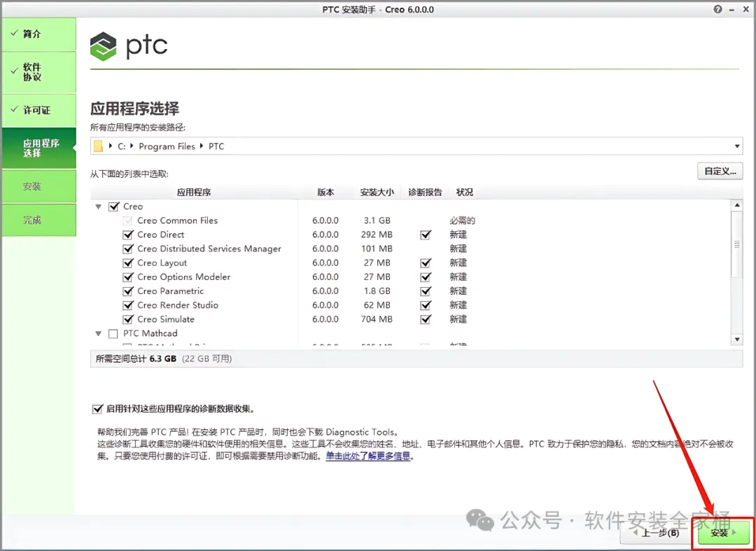This screenshot has width=756, height=551.
Task: Collapse the Creo tree group
Action: click(99, 207)
